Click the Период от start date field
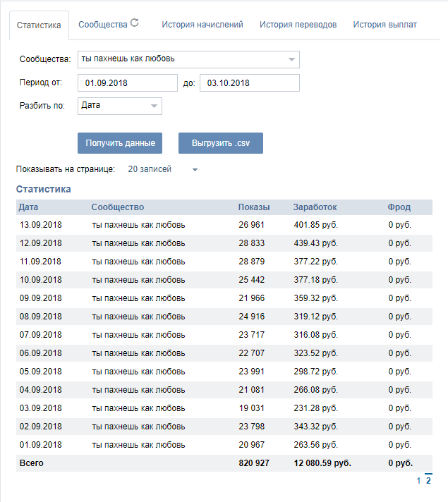Viewport: 448px width, 502px height. (128, 83)
